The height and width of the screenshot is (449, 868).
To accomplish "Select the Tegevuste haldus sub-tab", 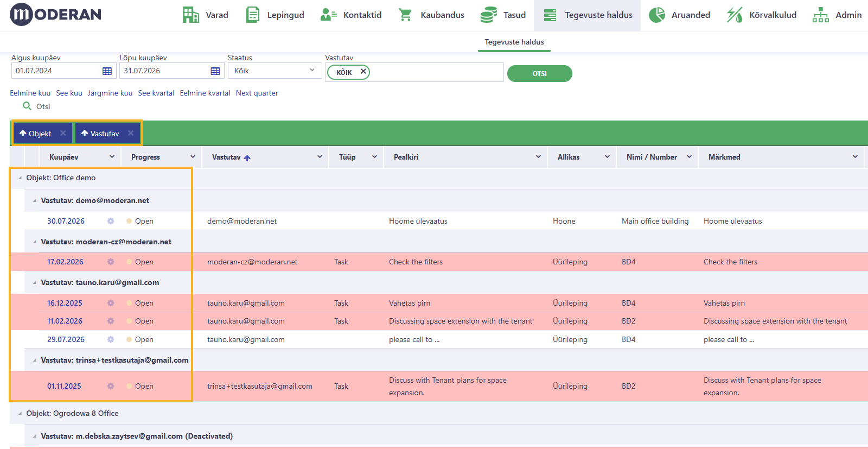I will (x=514, y=42).
